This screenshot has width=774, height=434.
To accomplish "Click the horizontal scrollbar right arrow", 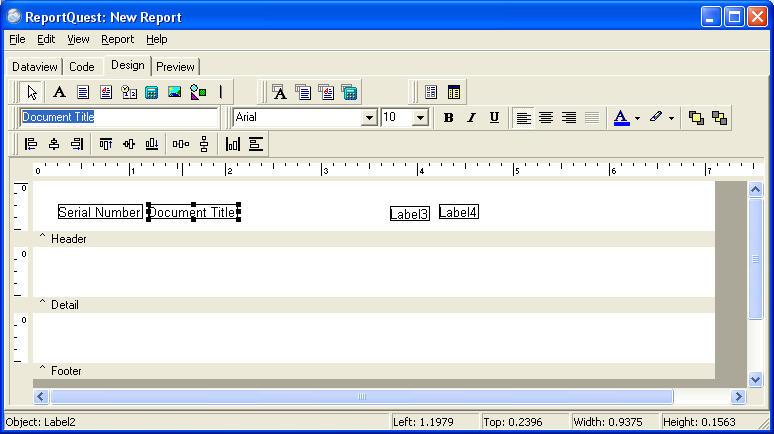I will [738, 396].
